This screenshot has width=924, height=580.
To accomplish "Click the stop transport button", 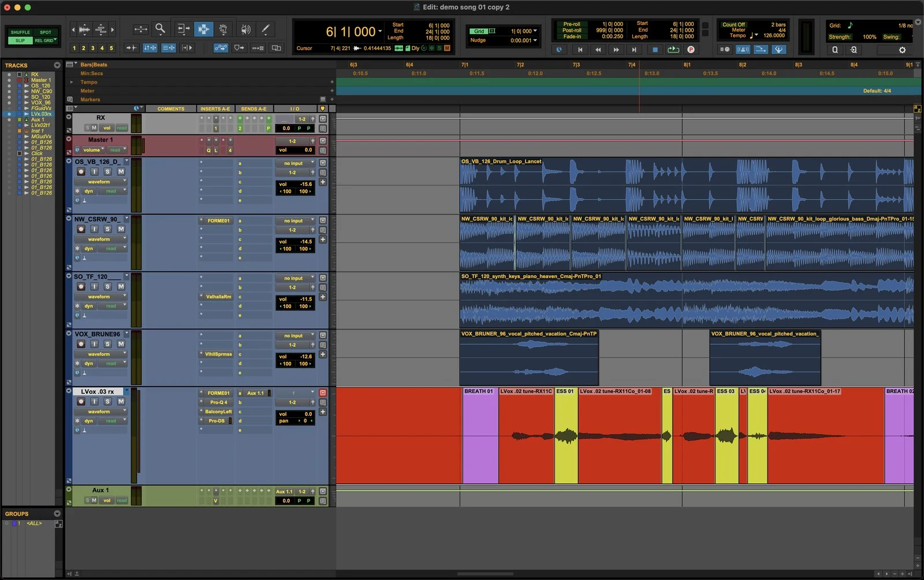I will (655, 50).
